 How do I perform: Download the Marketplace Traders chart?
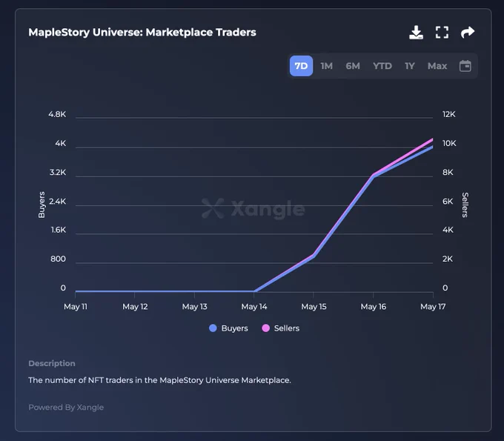point(416,32)
